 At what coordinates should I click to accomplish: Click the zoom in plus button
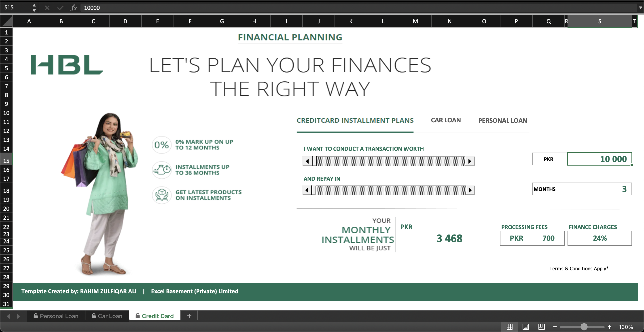[610, 327]
